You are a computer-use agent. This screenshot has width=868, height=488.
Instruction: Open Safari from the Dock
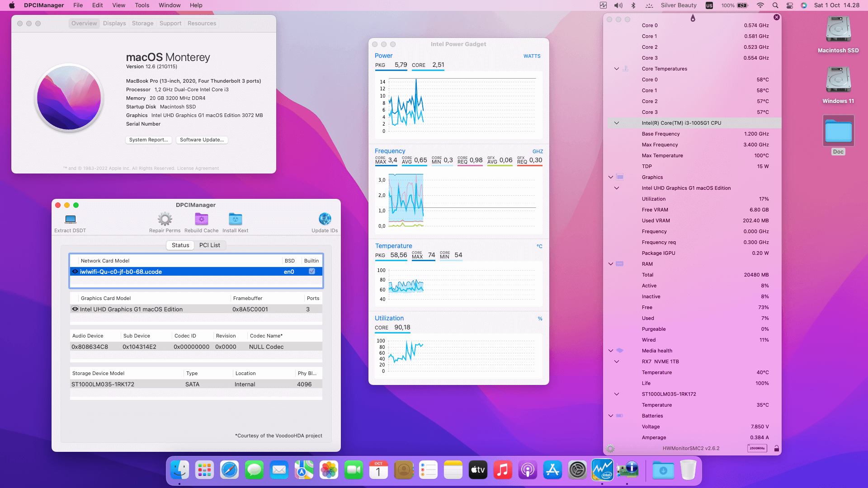pyautogui.click(x=229, y=470)
